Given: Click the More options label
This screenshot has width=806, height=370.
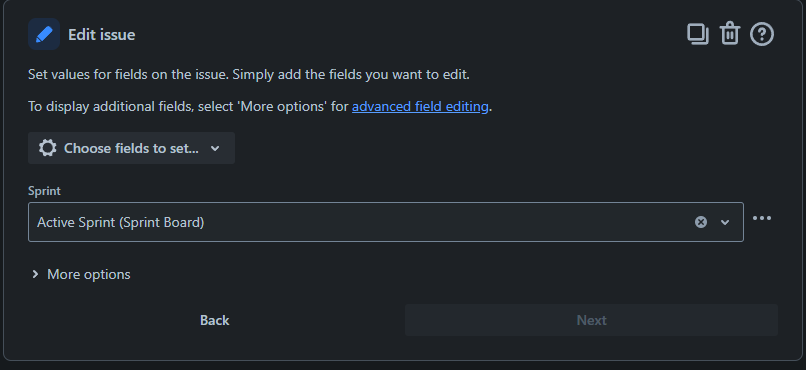Looking at the screenshot, I should pos(88,274).
